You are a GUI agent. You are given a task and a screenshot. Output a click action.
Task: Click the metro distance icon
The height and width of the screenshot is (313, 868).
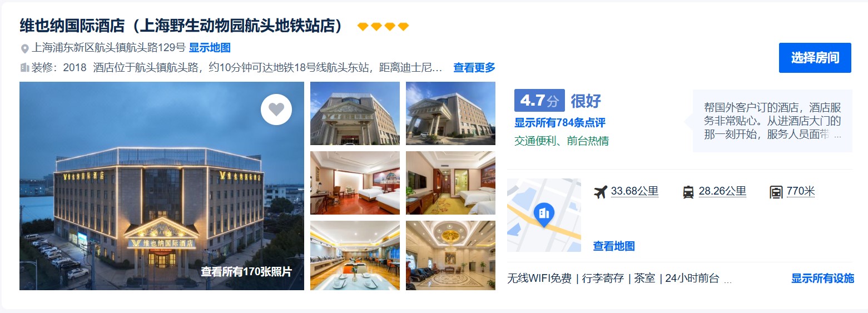[776, 192]
